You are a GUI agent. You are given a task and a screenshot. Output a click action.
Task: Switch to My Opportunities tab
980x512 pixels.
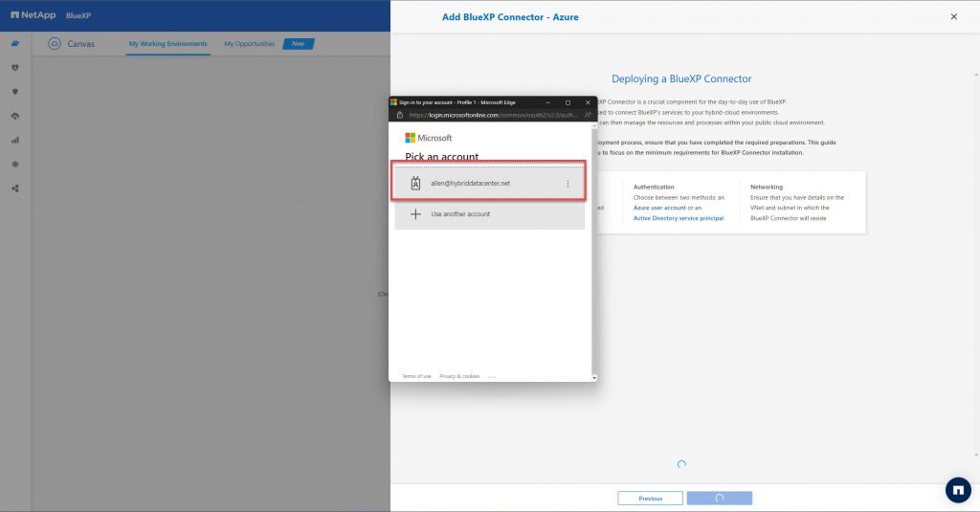click(250, 44)
